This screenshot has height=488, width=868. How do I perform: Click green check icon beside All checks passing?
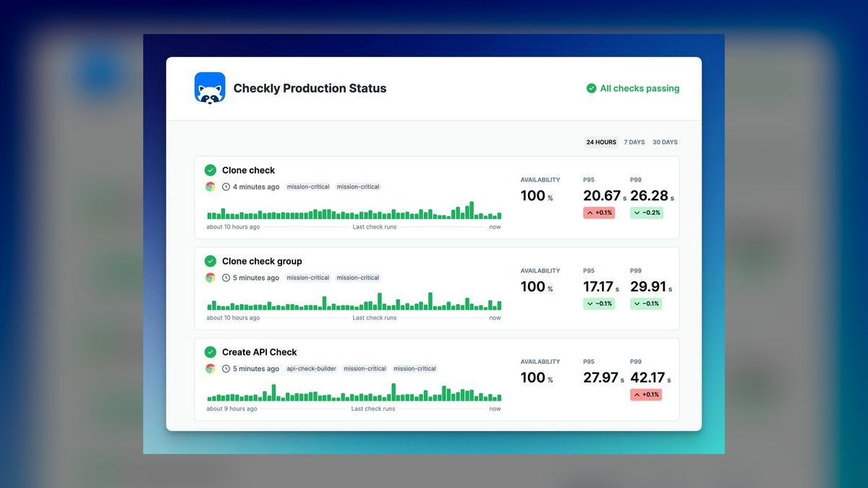pyautogui.click(x=592, y=88)
